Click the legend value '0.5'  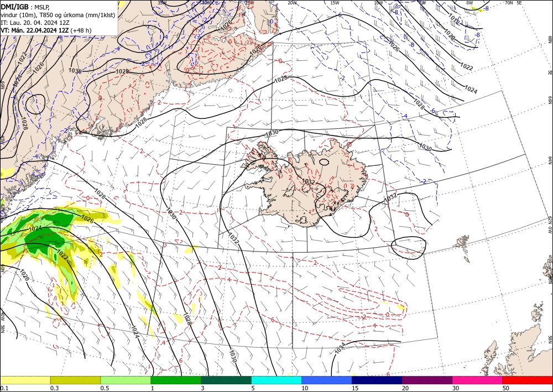(105, 388)
